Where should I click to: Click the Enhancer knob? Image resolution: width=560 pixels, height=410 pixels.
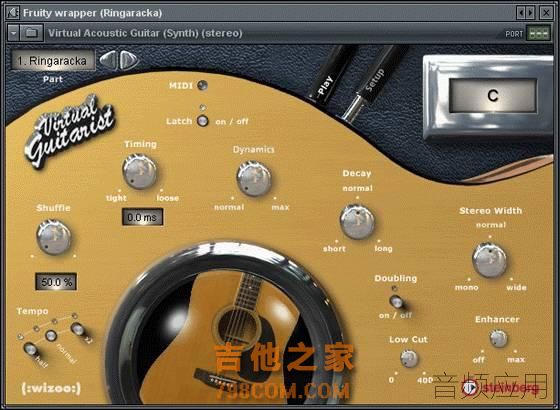point(499,338)
